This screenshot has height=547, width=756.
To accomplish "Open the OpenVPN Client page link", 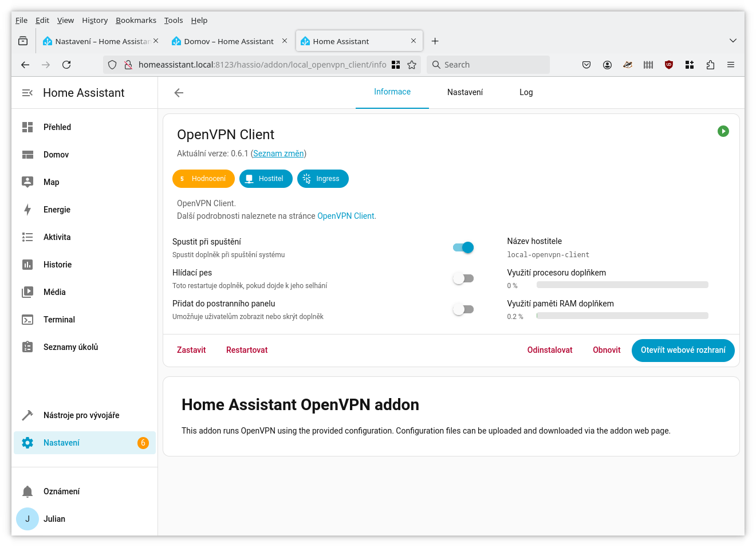I will (346, 216).
